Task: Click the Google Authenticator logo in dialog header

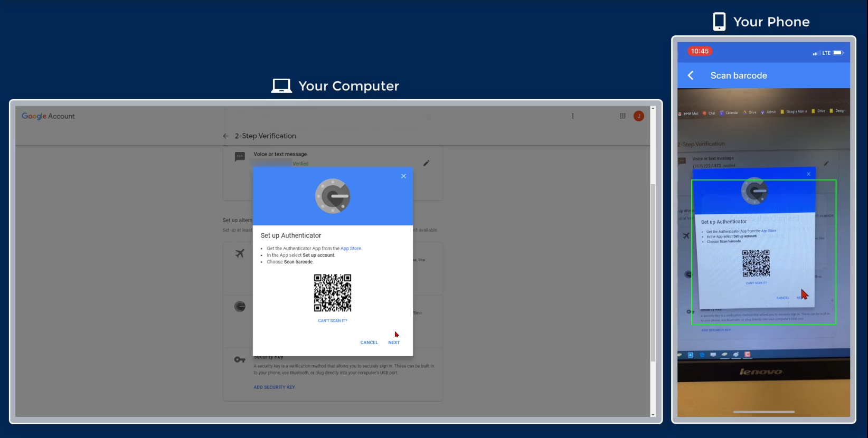Action: point(333,196)
